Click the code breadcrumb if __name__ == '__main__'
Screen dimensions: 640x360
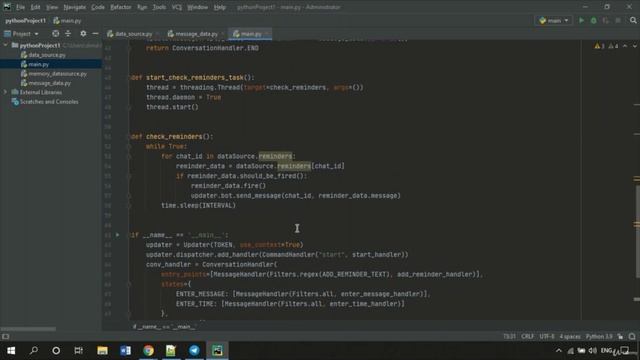[164, 327]
